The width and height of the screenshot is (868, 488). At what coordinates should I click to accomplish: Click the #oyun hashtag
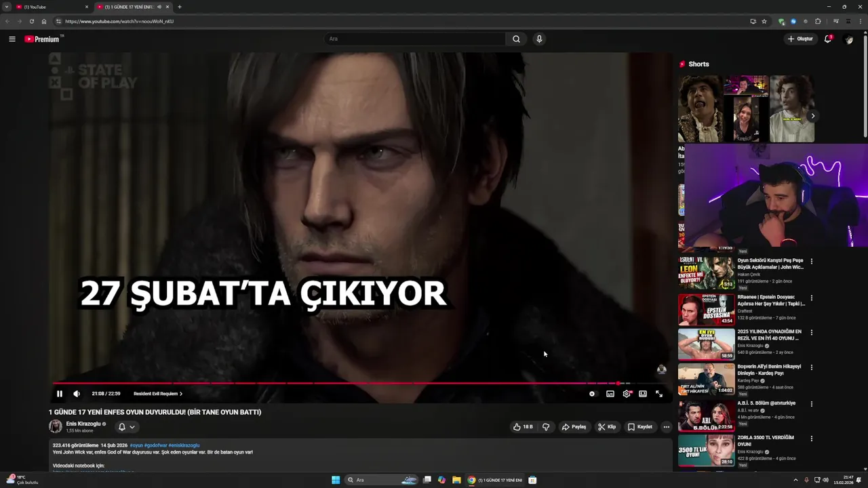136,445
